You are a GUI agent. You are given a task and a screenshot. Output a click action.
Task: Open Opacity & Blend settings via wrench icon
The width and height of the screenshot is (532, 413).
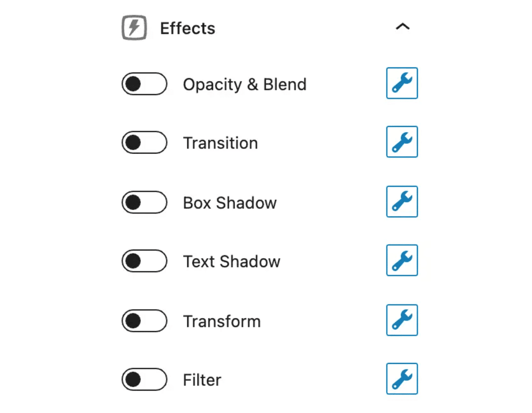tap(402, 83)
